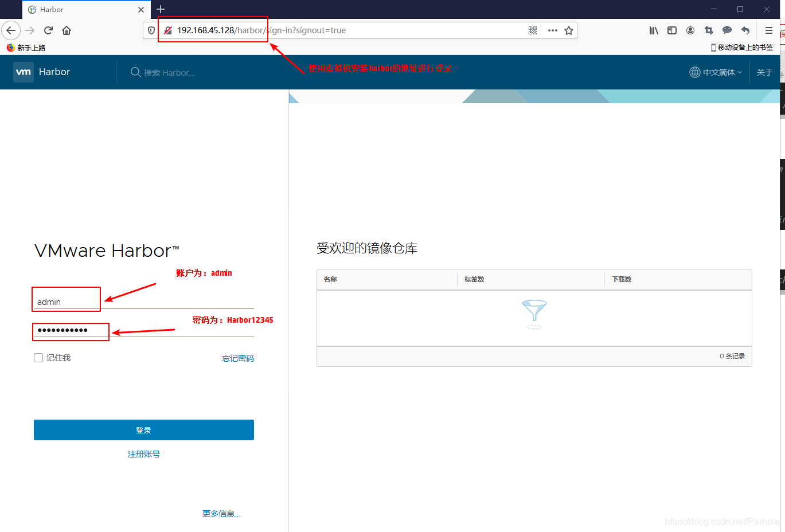Screen dimensions: 785x532
Task: Click the browser address bar URL
Action: pos(261,30)
